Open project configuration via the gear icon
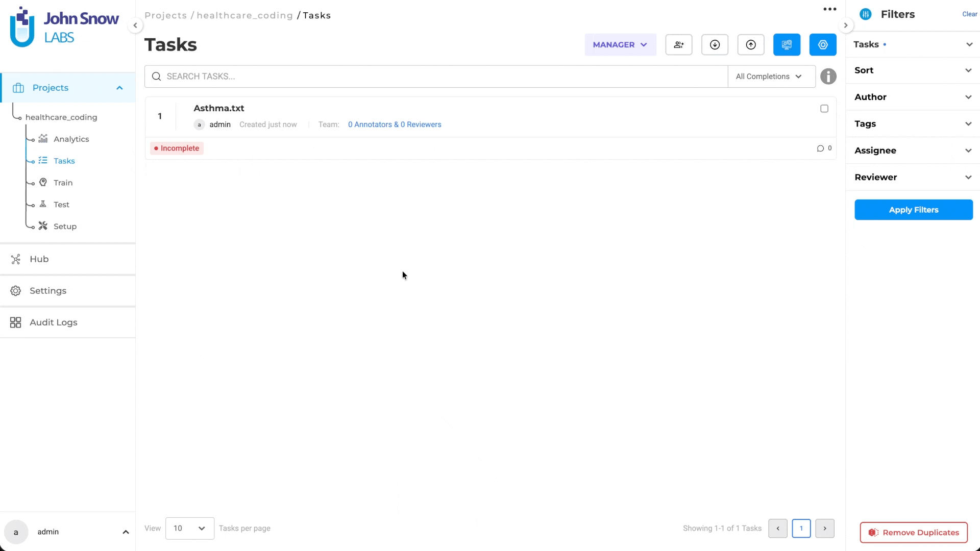980x551 pixels. [823, 44]
